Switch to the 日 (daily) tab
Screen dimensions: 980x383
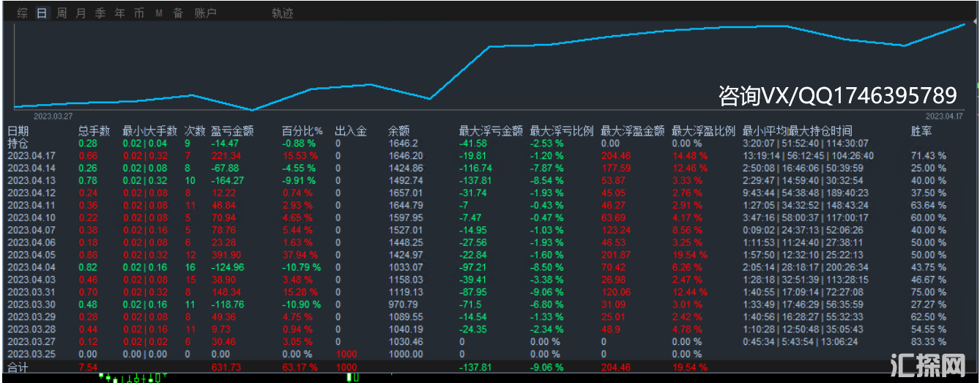42,13
